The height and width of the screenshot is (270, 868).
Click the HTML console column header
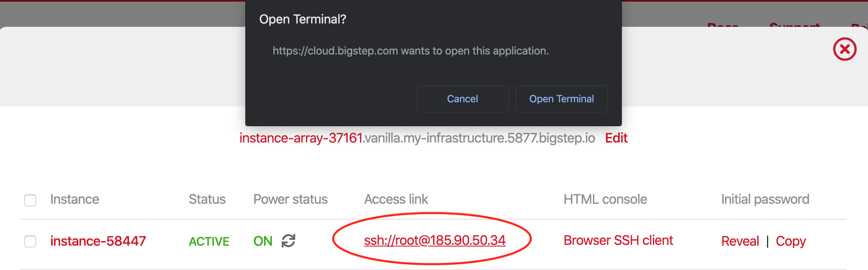(605, 199)
